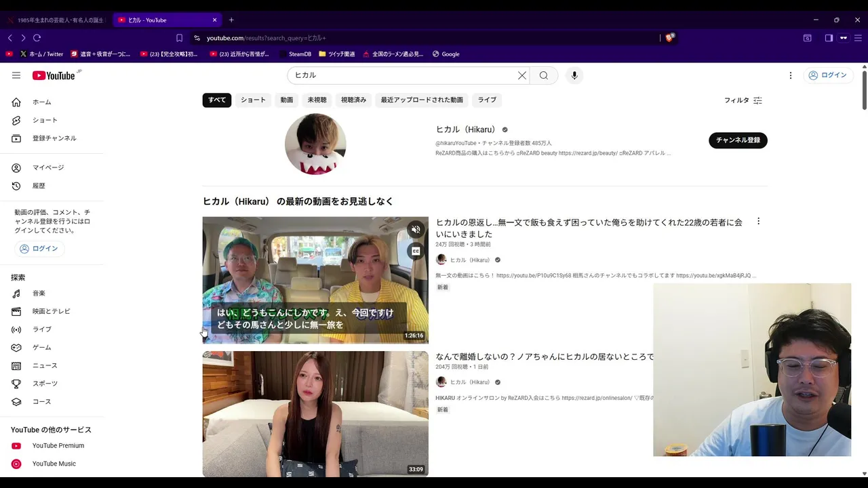Explore コース category in sidebar

[x=52, y=402]
